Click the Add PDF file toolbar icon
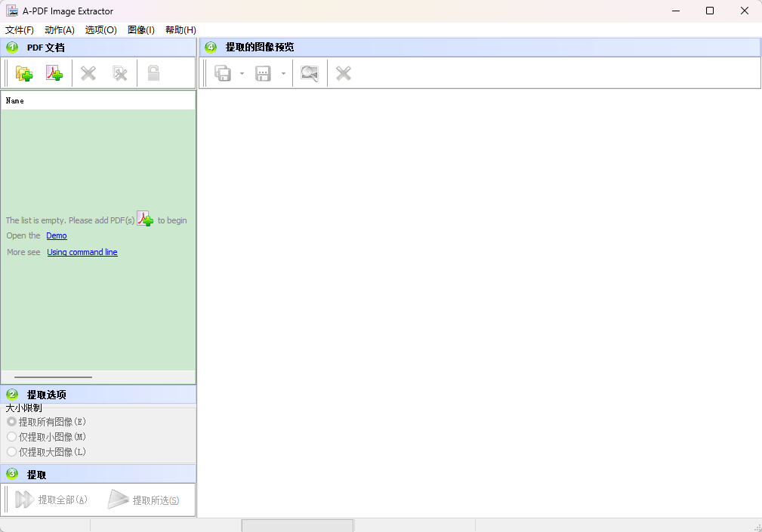The image size is (762, 532). coord(54,73)
